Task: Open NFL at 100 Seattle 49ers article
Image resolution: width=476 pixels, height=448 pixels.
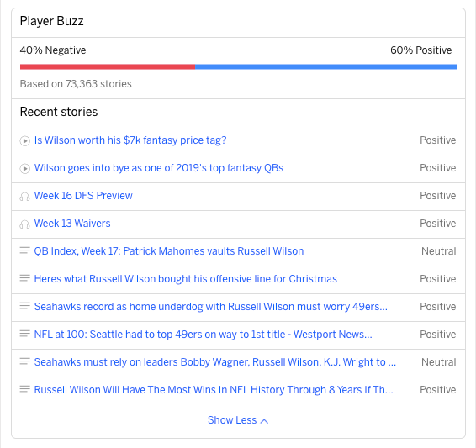Action: pos(203,335)
